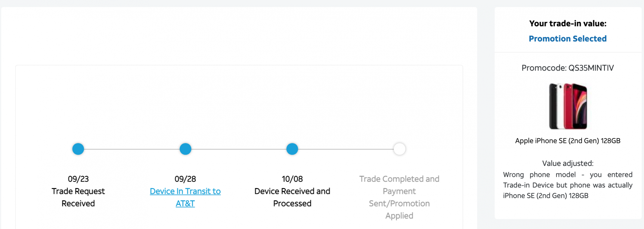Click the Trade Request Received label
644x229 pixels.
click(x=78, y=197)
